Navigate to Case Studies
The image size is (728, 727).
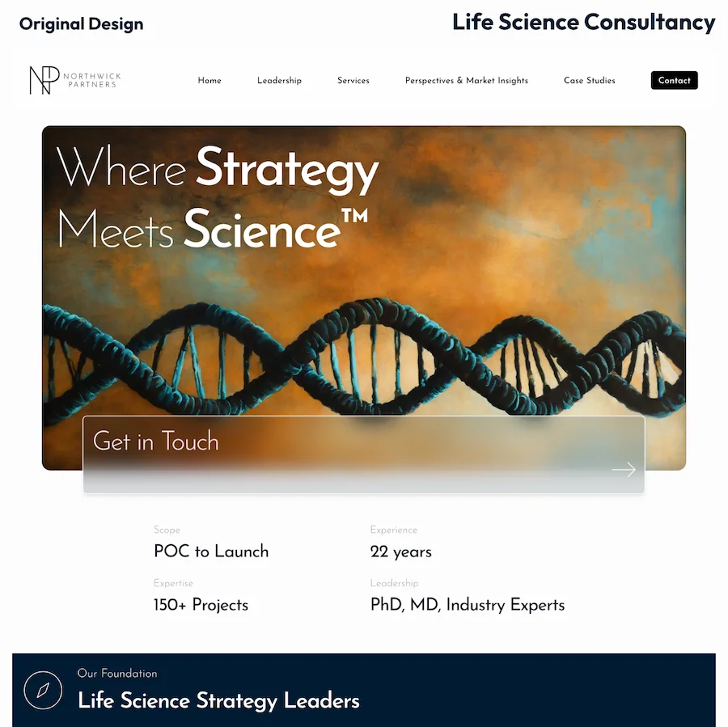(x=590, y=80)
